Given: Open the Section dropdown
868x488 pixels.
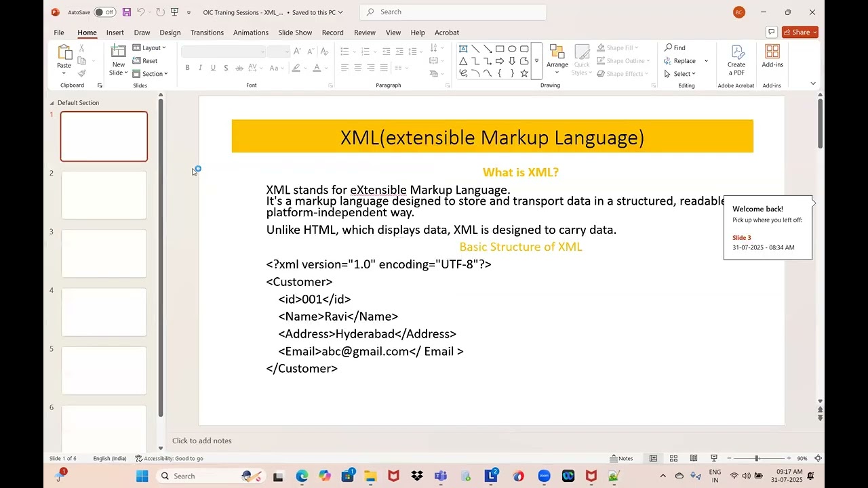Looking at the screenshot, I should (x=150, y=74).
